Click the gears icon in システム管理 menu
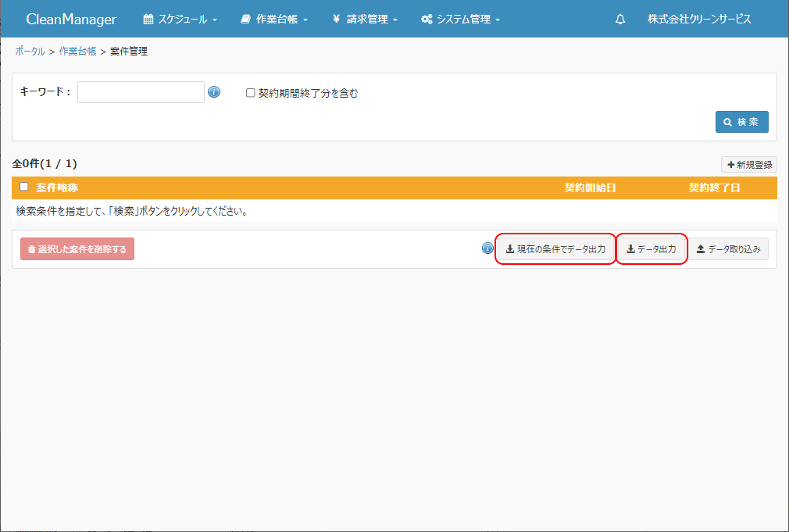The height and width of the screenshot is (532, 789). (427, 19)
